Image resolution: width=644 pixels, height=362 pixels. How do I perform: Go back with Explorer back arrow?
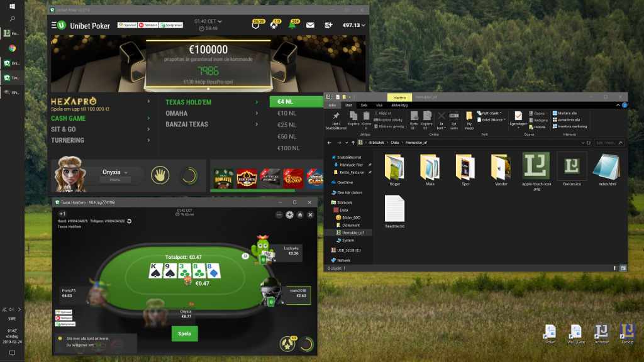tap(330, 143)
